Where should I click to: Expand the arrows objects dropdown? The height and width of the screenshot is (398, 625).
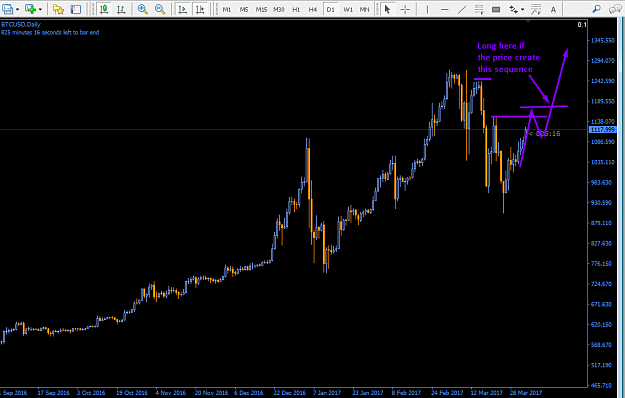click(x=523, y=9)
